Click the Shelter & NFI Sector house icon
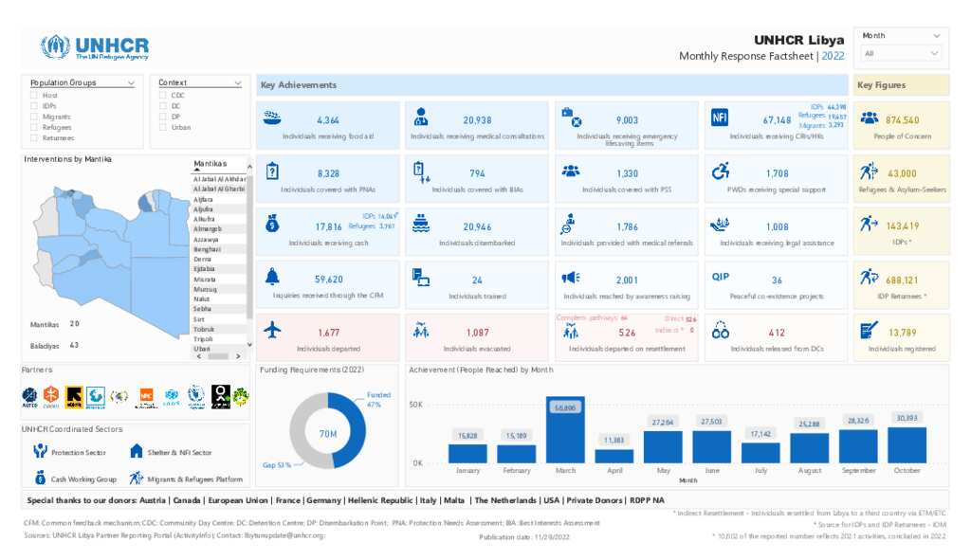The image size is (971, 560). coord(137,451)
